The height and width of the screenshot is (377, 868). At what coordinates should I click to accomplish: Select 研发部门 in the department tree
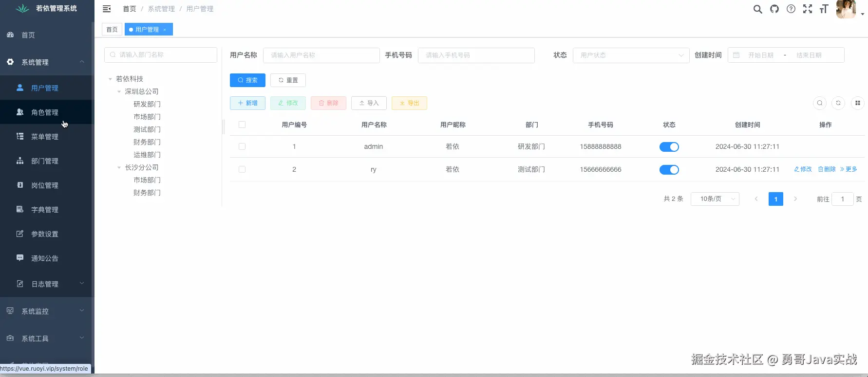pyautogui.click(x=147, y=104)
